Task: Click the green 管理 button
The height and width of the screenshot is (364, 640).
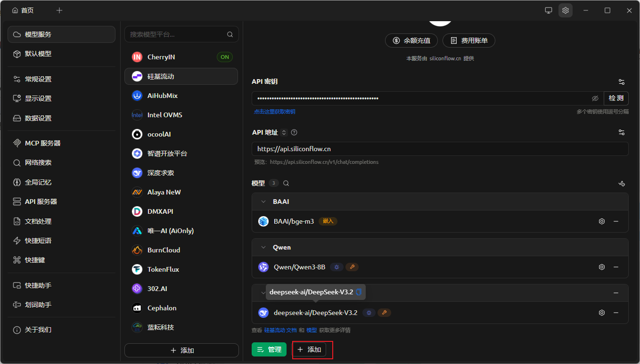Action: [x=269, y=349]
